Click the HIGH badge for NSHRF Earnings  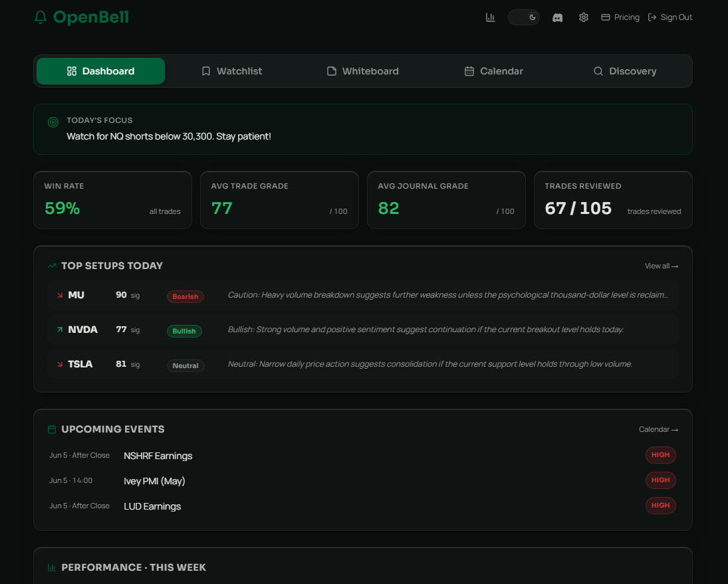point(660,455)
